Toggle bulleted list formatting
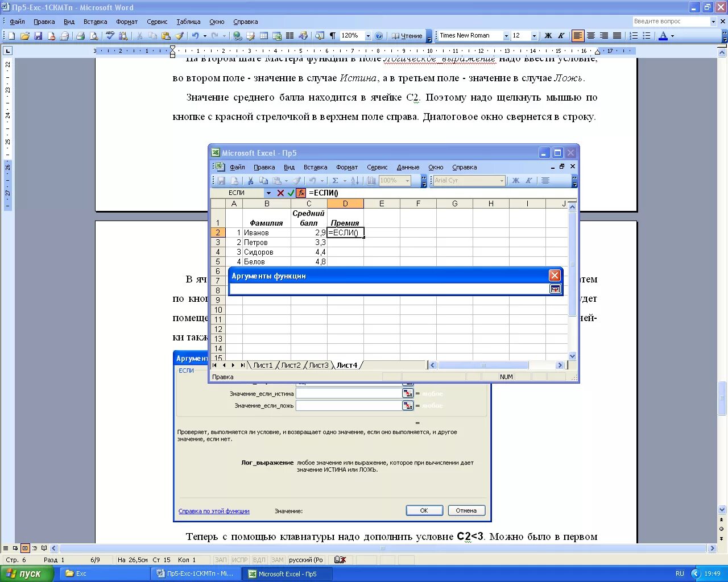This screenshot has height=582, width=728. click(647, 36)
